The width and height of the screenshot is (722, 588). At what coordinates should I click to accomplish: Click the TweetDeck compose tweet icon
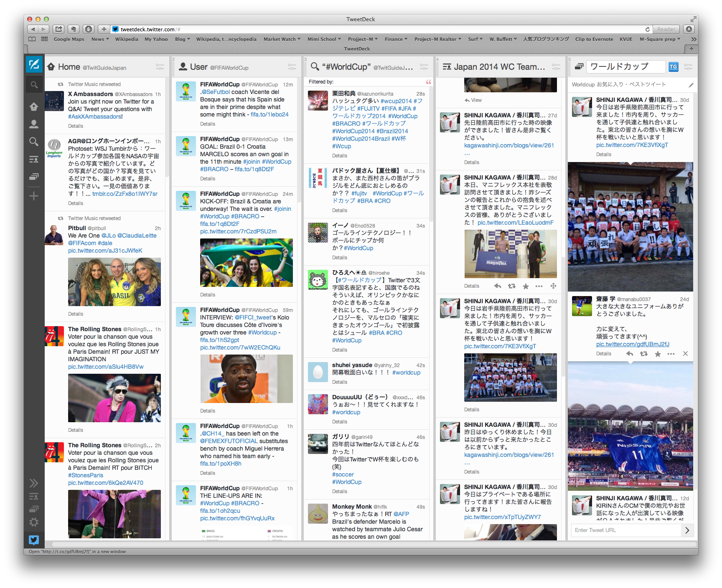click(x=34, y=65)
